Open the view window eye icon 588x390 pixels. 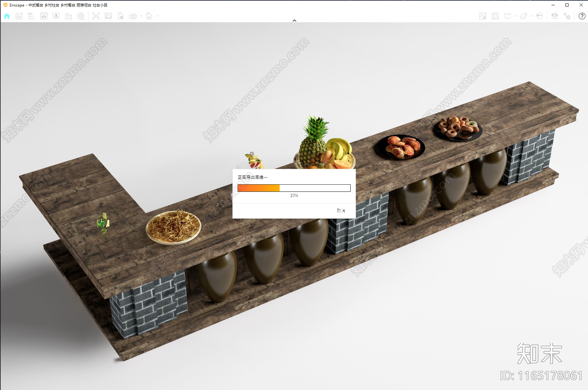pyautogui.click(x=44, y=16)
